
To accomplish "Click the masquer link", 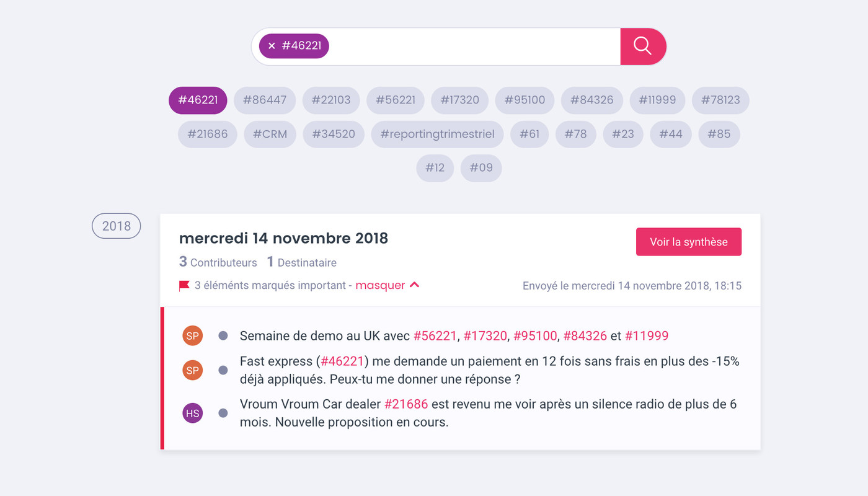I will click(380, 285).
